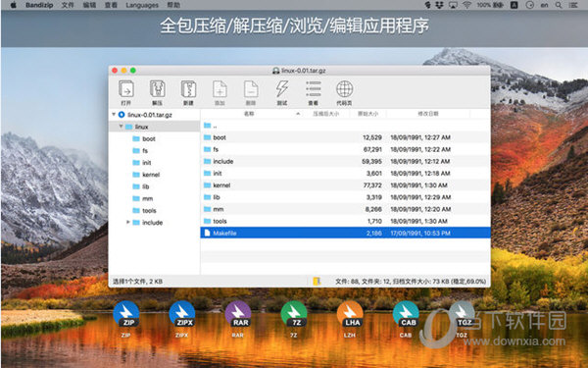Click the title bar linux-0.01.tar.gz proxy icon
Viewport: 588px width, 368px height.
coord(276,71)
